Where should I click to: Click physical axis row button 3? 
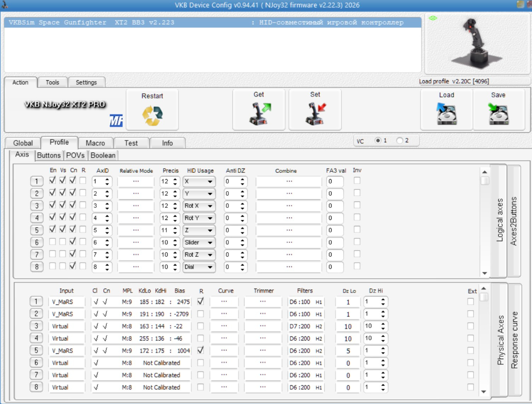(36, 326)
